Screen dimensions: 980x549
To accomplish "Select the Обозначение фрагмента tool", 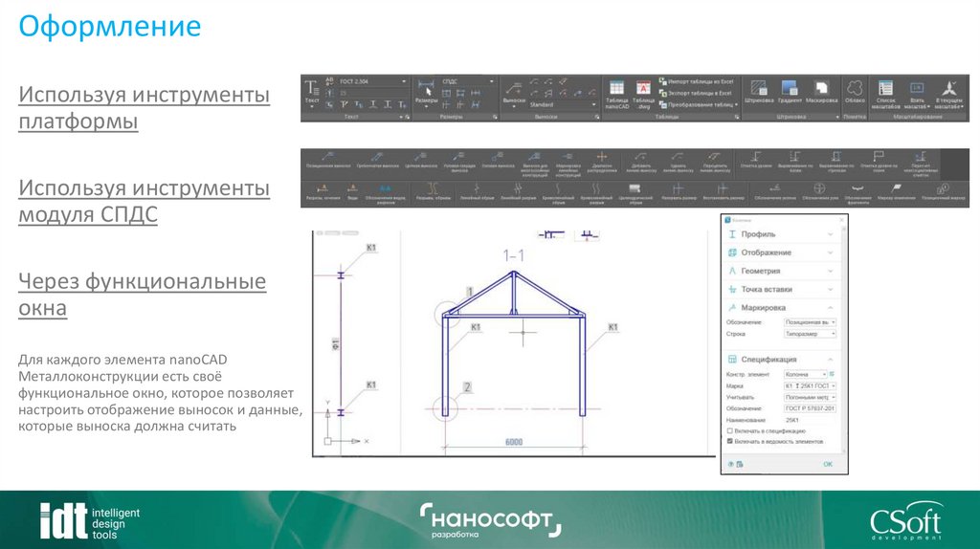I will tap(857, 193).
